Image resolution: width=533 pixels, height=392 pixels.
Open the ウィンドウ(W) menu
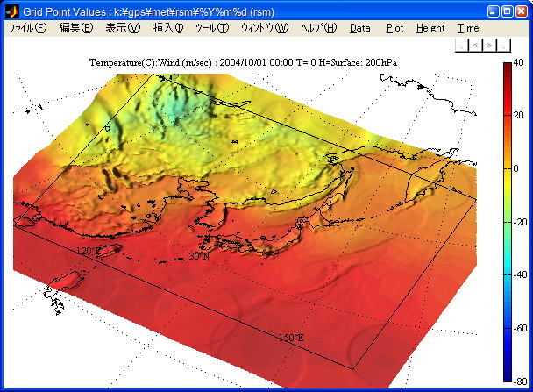(264, 28)
